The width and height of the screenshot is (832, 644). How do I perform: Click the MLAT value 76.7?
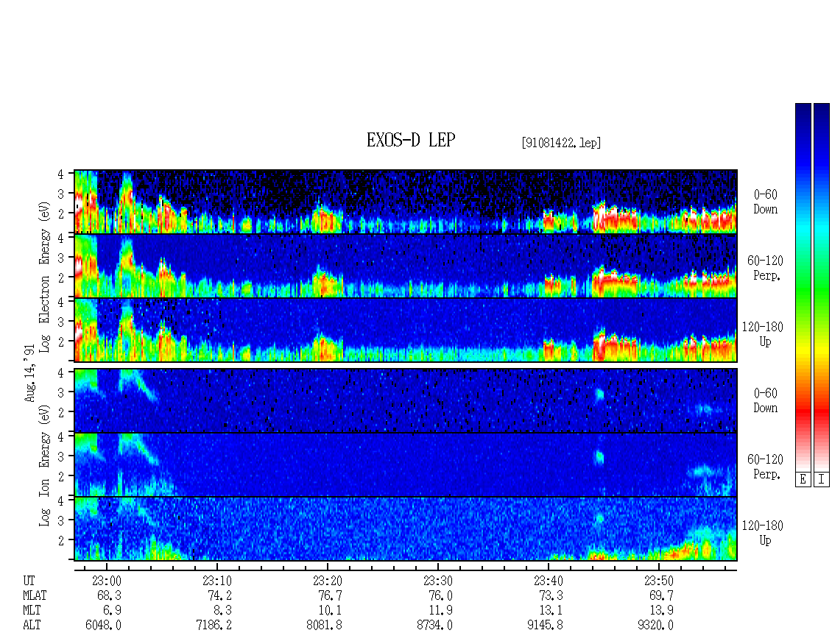(330, 595)
